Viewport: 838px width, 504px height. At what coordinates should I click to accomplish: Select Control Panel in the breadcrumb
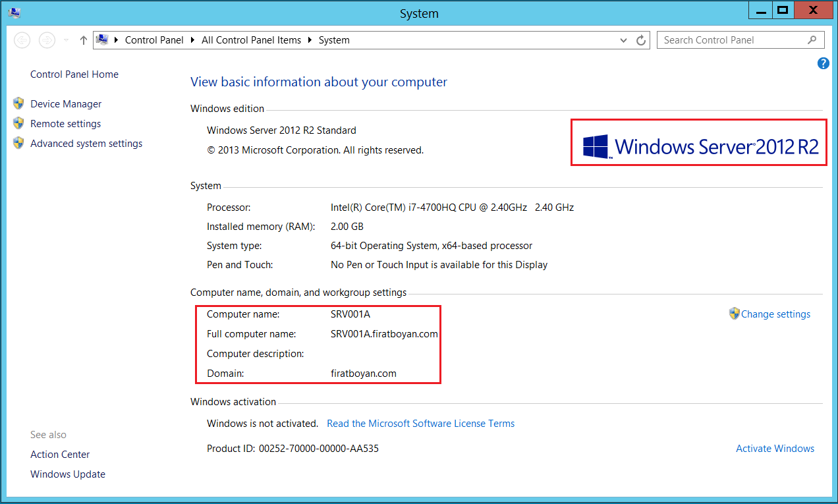click(154, 40)
